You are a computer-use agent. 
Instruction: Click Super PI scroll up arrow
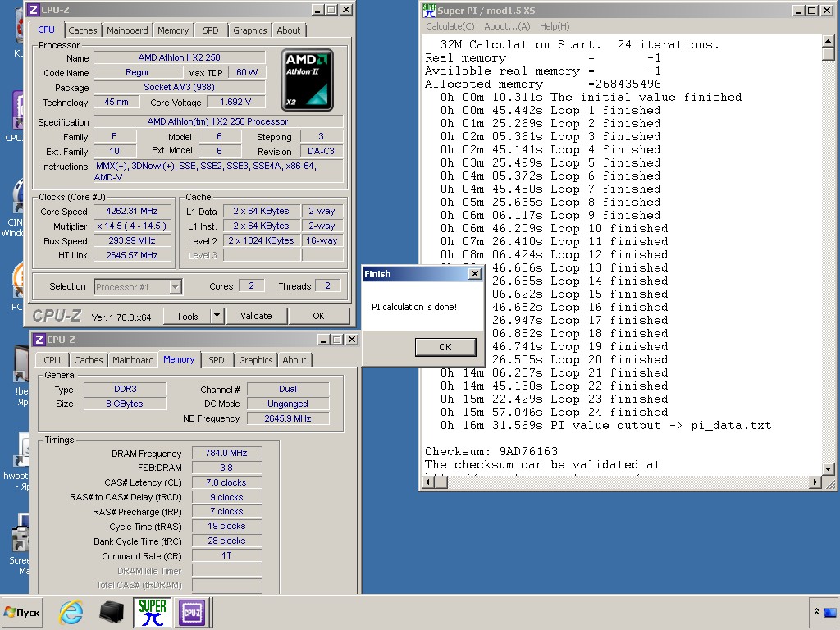(x=829, y=41)
